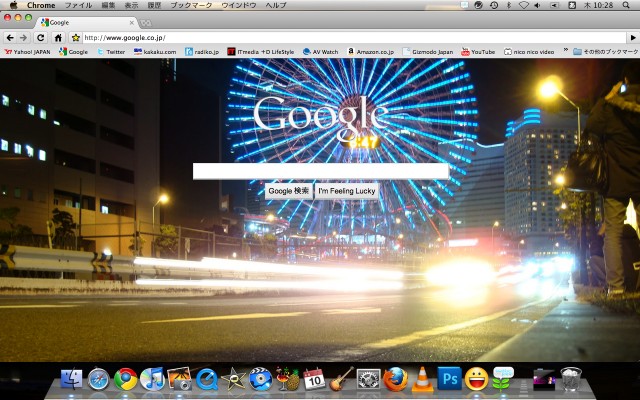Image resolution: width=640 pixels, height=400 pixels.
Task: Open Finder from the dock
Action: pos(72,379)
